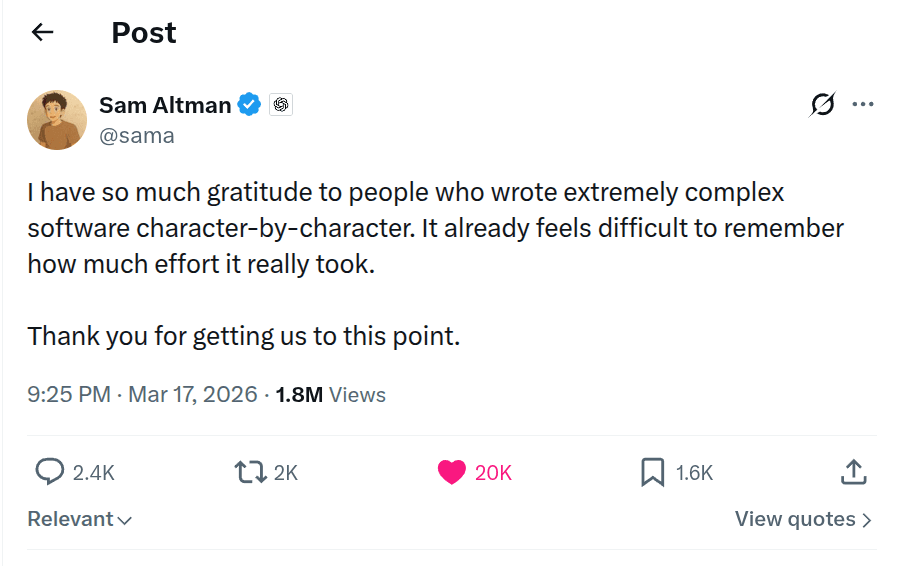
Task: Click the @sama handle
Action: [137, 136]
